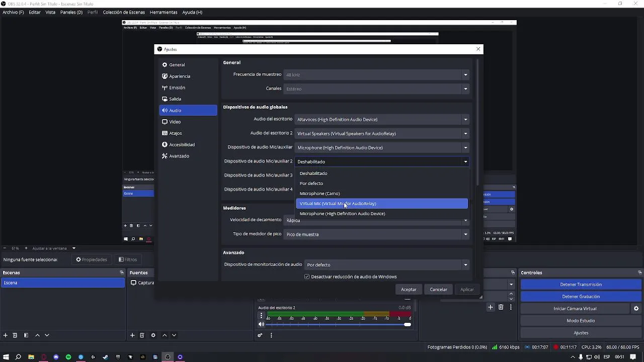Screen dimensions: 644x362
Task: Add a new scene with the plus icon
Action: [6, 335]
